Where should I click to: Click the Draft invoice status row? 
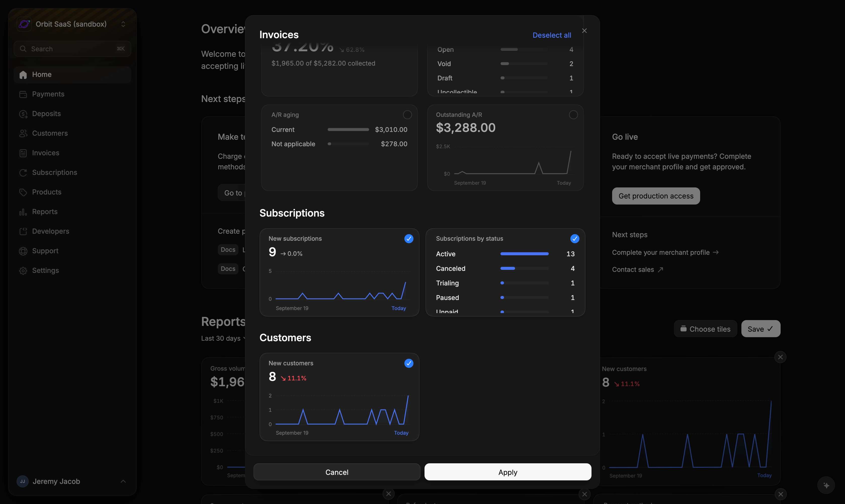(x=505, y=78)
